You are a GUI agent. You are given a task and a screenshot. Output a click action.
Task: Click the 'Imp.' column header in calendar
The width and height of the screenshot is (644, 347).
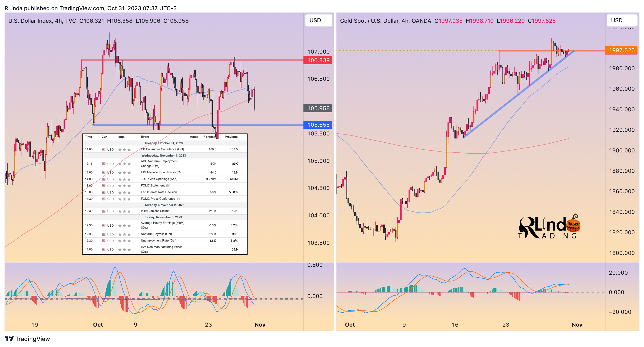pos(121,137)
